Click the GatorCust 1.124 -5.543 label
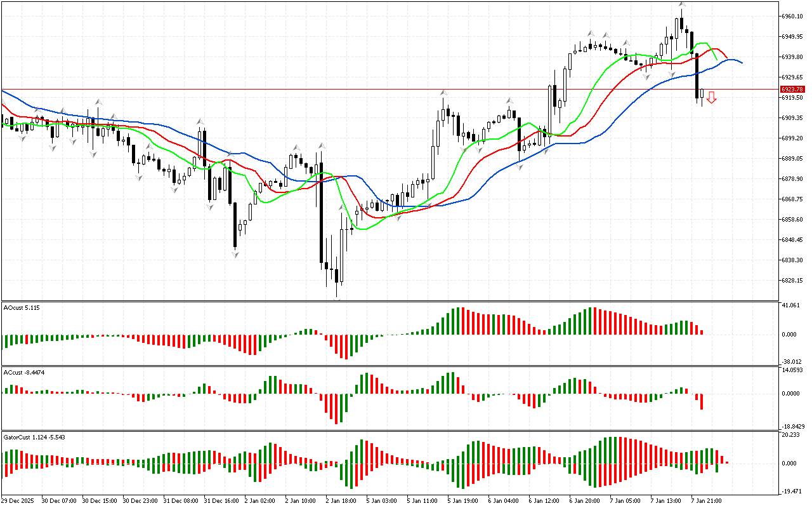This screenshot has height=508, width=812. click(x=34, y=437)
